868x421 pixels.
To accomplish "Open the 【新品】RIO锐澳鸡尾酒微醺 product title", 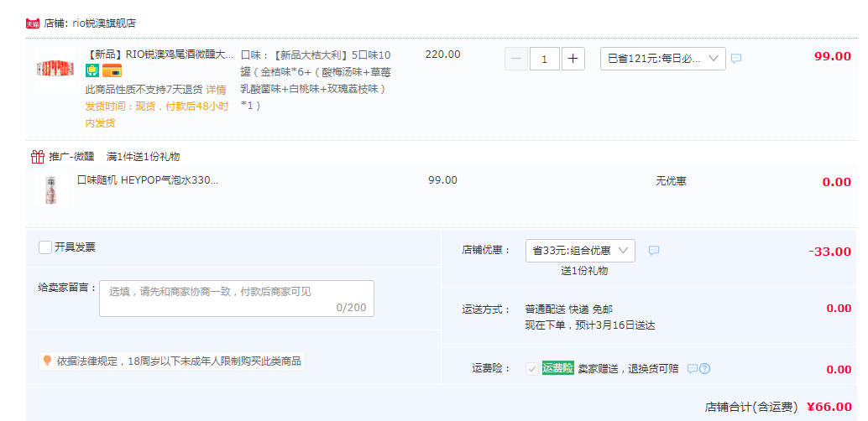I will click(159, 55).
